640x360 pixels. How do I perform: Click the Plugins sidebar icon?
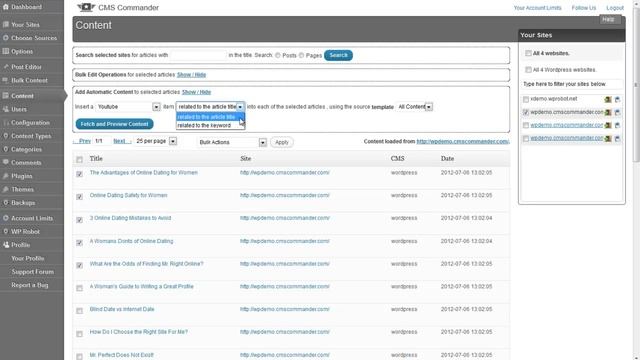(x=6, y=176)
